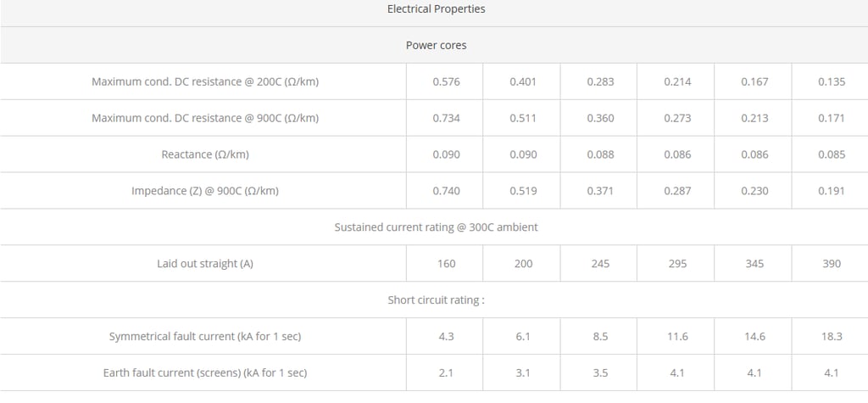
Task: Click the DC resistance @ 900C row label
Action: pos(205,118)
